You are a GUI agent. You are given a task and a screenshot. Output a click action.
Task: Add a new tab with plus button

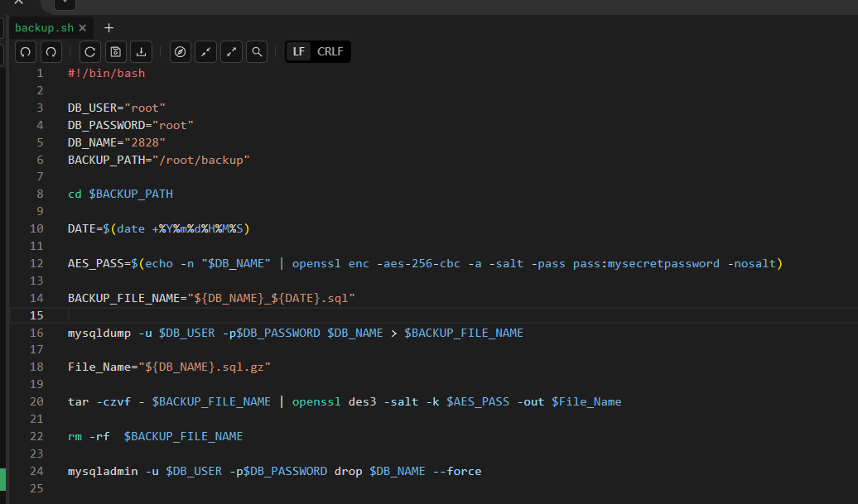click(x=108, y=28)
